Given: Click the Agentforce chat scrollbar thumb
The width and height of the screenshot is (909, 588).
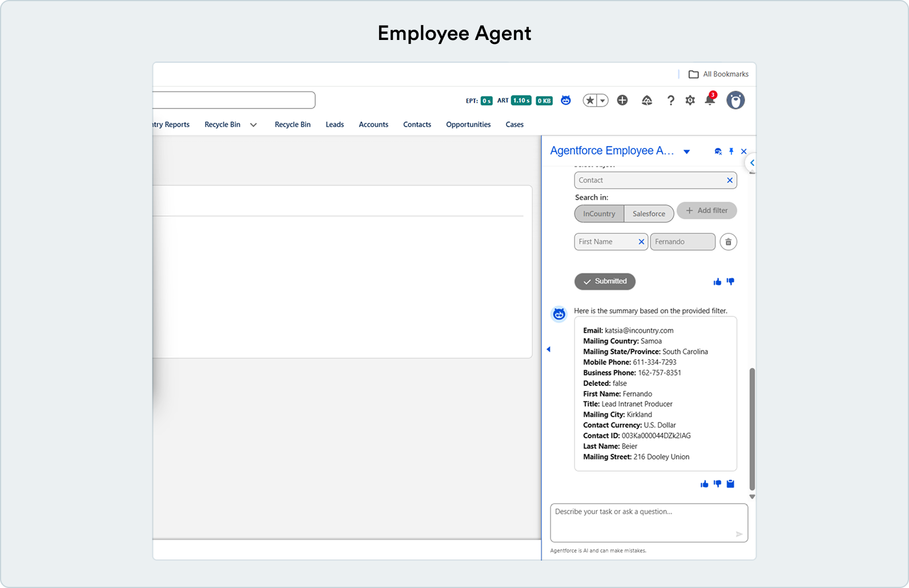Looking at the screenshot, I should point(752,429).
